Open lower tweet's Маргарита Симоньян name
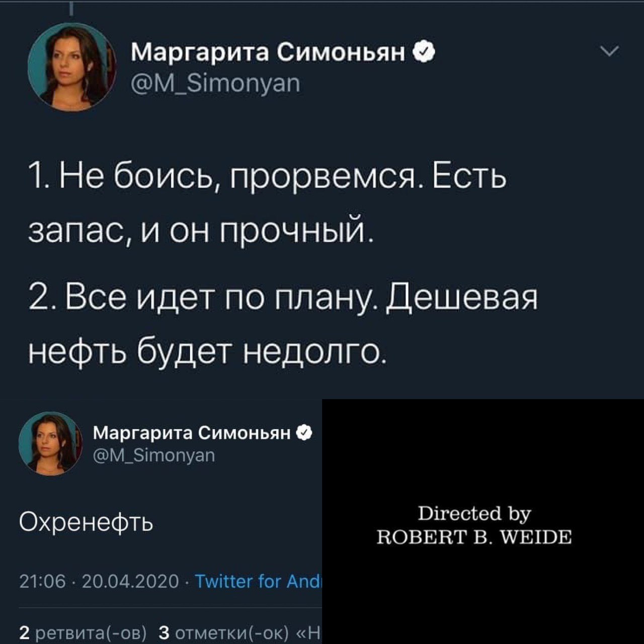This screenshot has height=644, width=644. 192,433
